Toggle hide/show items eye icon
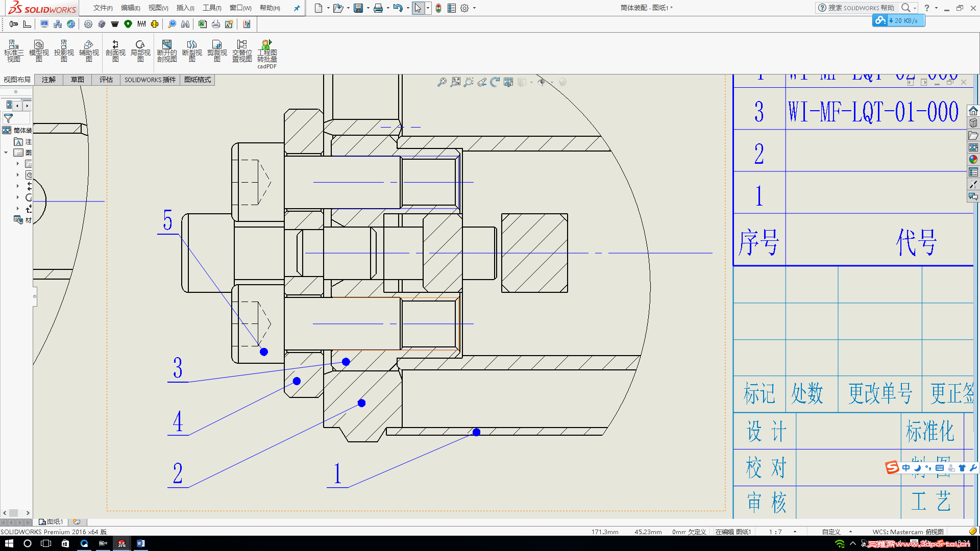Viewport: 980px width, 551px height. [542, 82]
